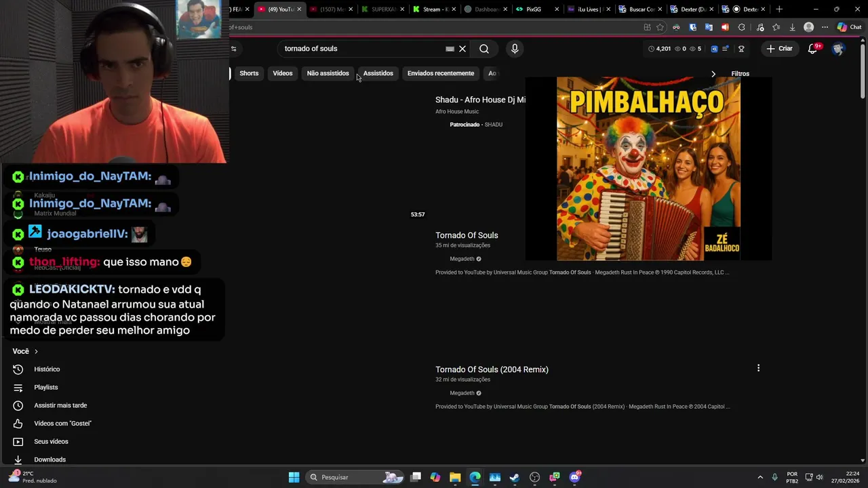The width and height of the screenshot is (868, 488).
Task: Open Playlists in the sidebar
Action: [x=46, y=387]
